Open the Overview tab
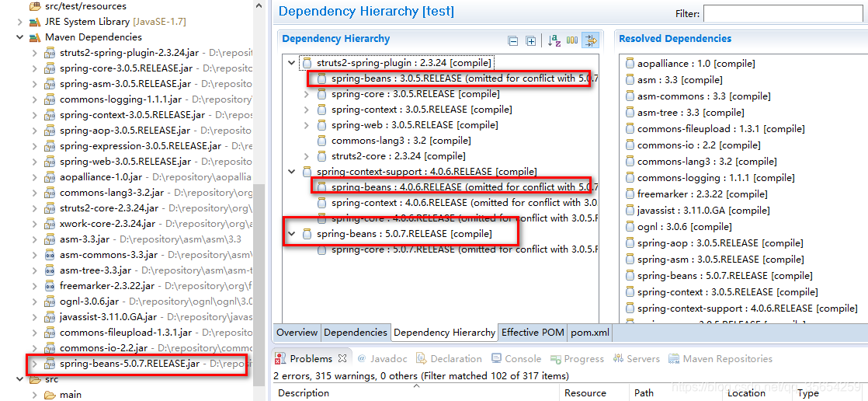Image resolution: width=868 pixels, height=401 pixels. coord(297,333)
